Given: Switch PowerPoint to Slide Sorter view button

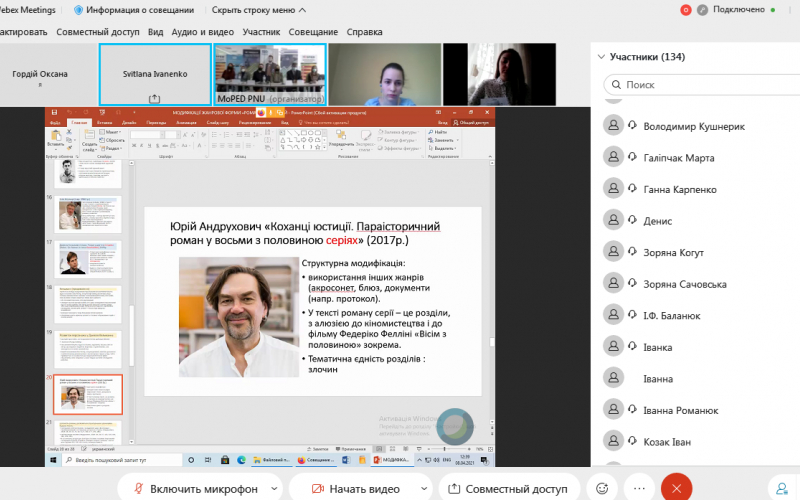Looking at the screenshot, I should (392, 449).
